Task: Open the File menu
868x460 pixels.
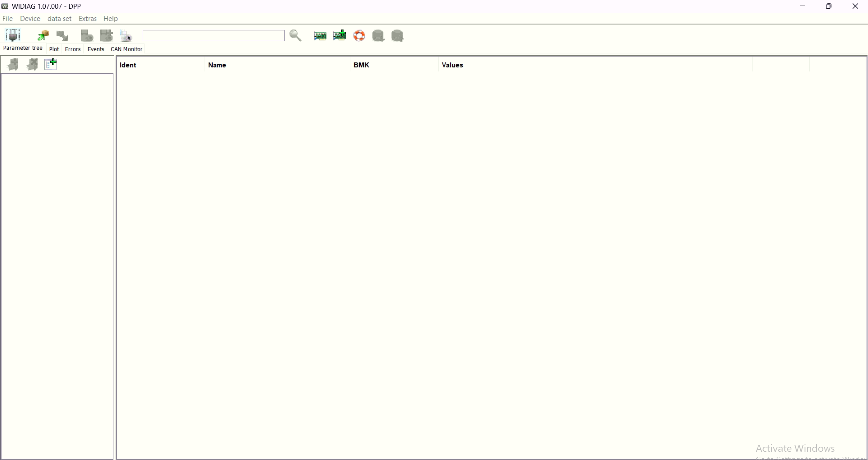Action: click(x=8, y=19)
